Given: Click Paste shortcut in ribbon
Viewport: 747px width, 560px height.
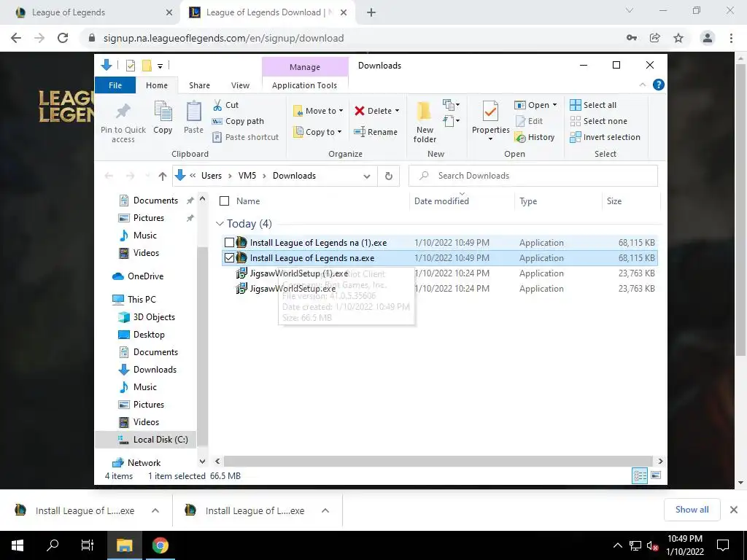Looking at the screenshot, I should point(245,137).
